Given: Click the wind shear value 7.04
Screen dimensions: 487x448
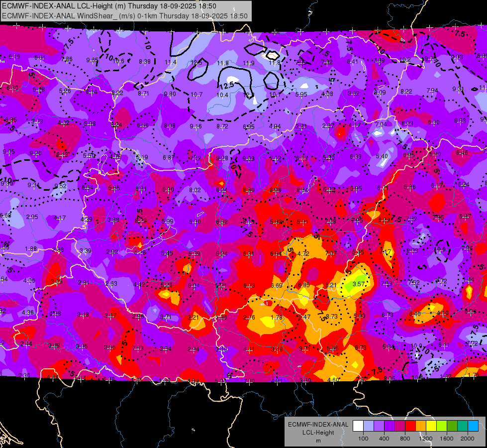Looking at the screenshot, I should [381, 124].
